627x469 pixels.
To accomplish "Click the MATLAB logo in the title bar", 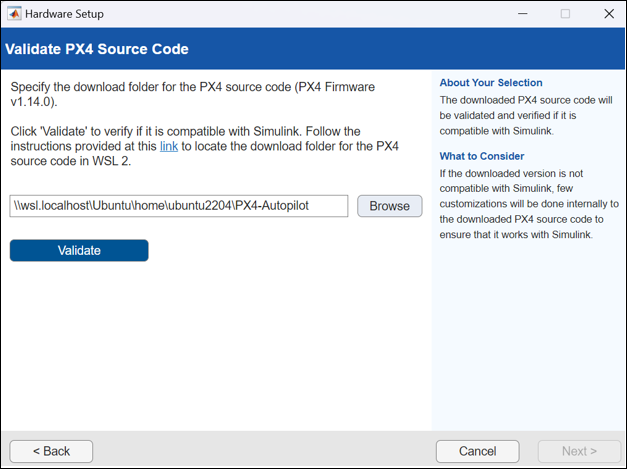I will coord(12,14).
